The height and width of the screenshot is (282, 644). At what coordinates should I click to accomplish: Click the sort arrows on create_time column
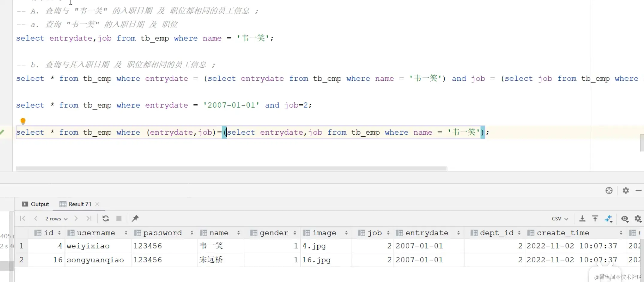[x=621, y=233]
